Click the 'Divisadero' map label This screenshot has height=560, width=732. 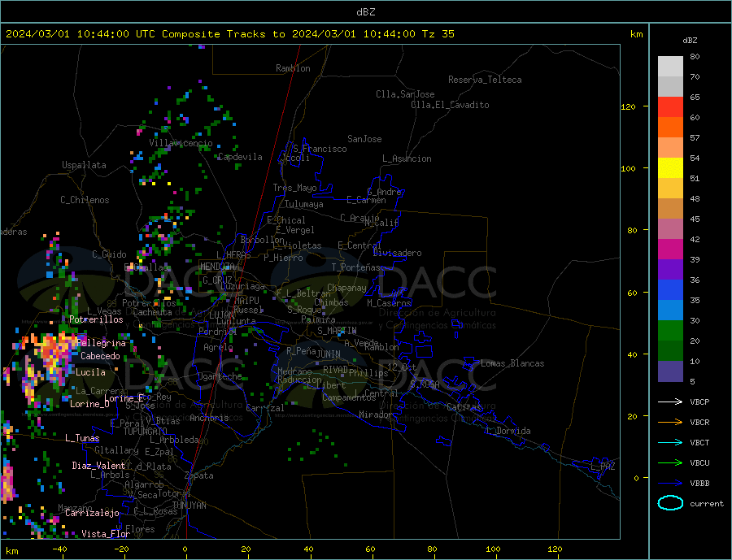click(x=397, y=253)
